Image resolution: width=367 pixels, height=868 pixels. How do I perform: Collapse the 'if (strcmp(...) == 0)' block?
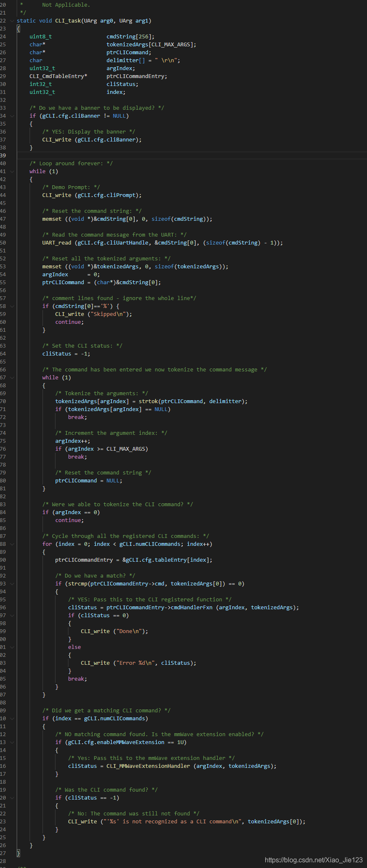click(12, 584)
